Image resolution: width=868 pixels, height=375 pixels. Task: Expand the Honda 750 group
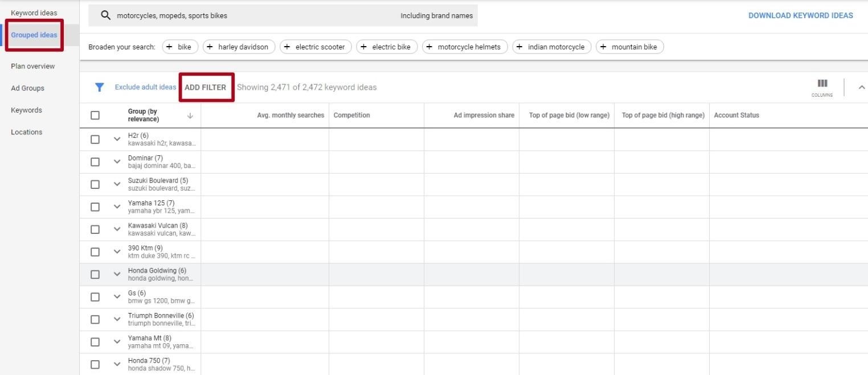(x=117, y=364)
